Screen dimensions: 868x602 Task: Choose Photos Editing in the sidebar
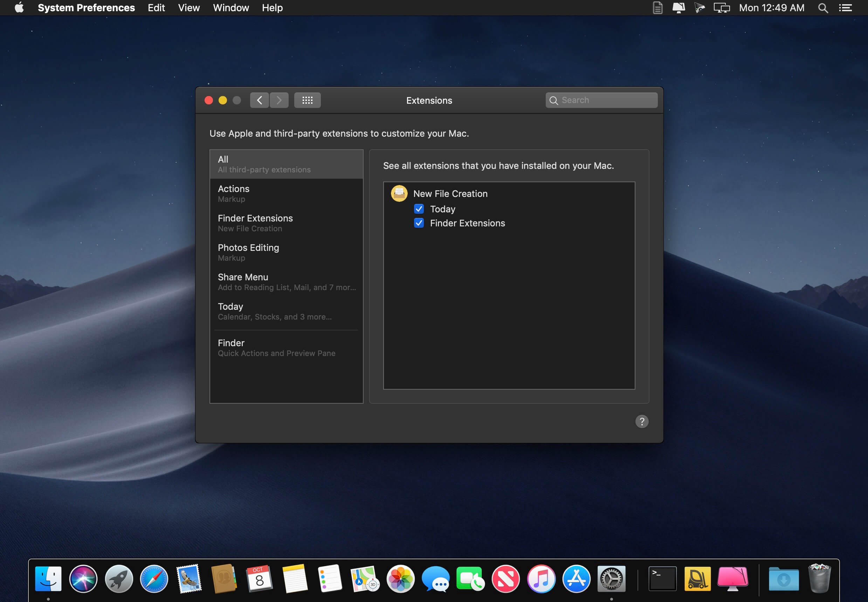286,252
